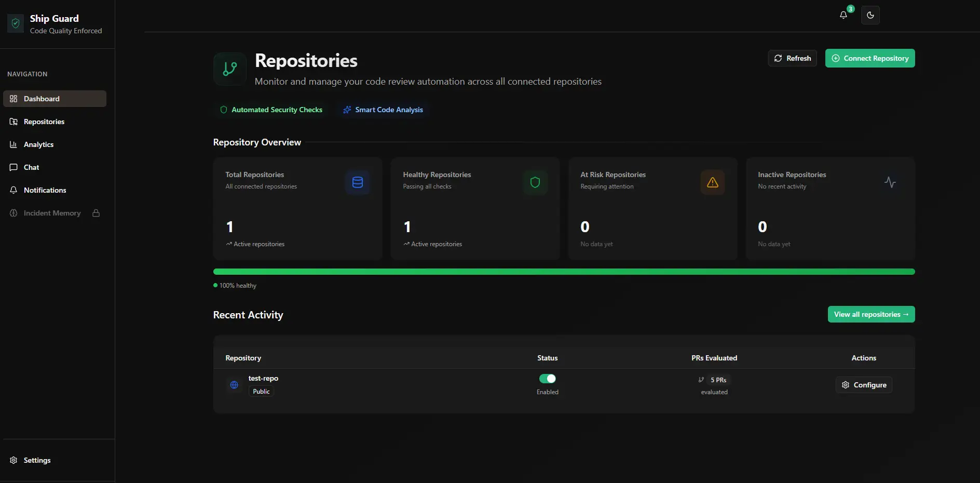
Task: Toggle Automated Security Checks
Action: click(x=271, y=110)
